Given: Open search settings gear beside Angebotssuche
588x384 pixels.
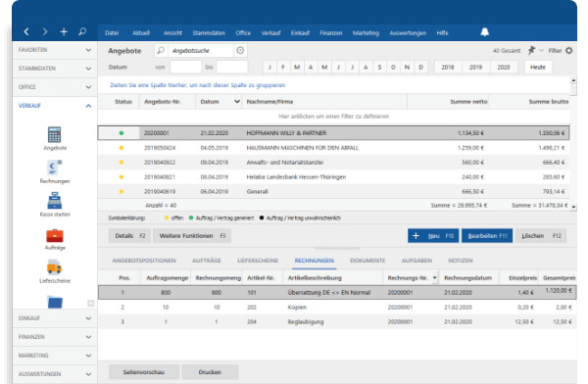Looking at the screenshot, I should [240, 50].
